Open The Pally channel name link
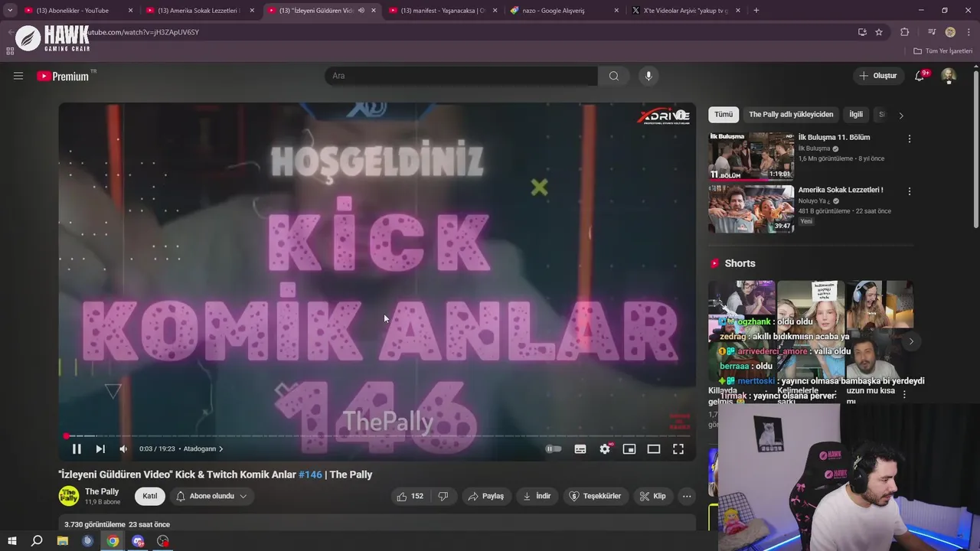 102,491
